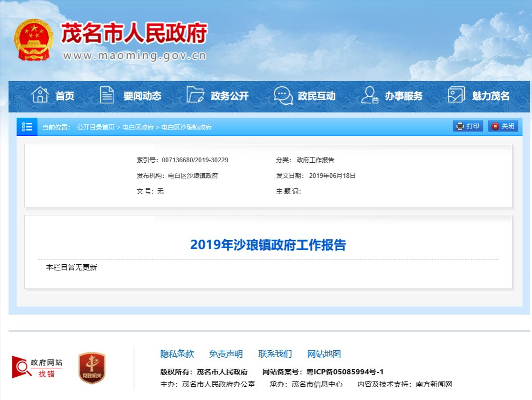
Task: Click the 2019年沙琅镇政府工作报告 article title
Action: coord(269,245)
